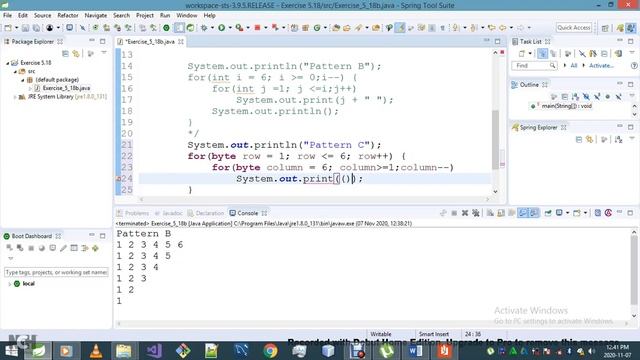Image resolution: width=640 pixels, height=360 pixels.
Task: Click the Save icon in main toolbar
Action: (x=25, y=28)
